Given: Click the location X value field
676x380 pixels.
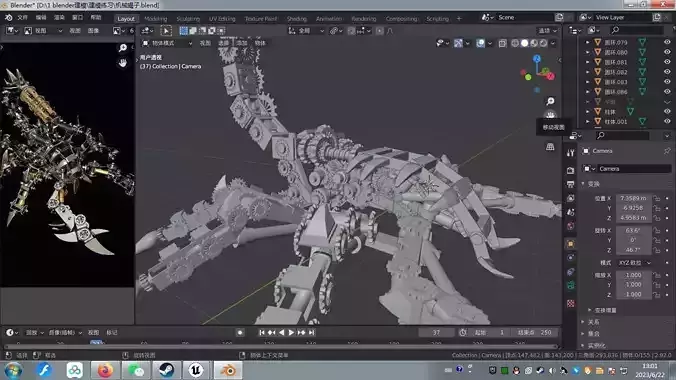Looking at the screenshot, I should pos(633,198).
